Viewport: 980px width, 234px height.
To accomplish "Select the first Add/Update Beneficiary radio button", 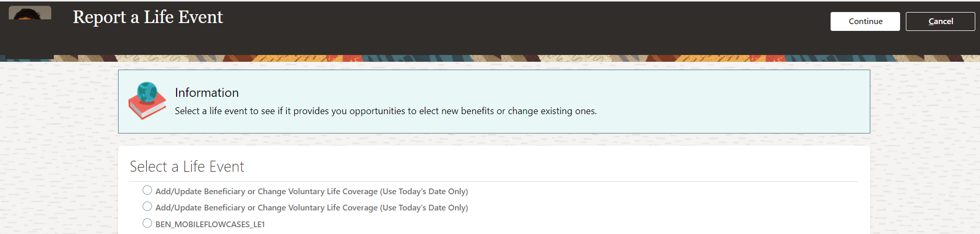I will click(x=147, y=191).
